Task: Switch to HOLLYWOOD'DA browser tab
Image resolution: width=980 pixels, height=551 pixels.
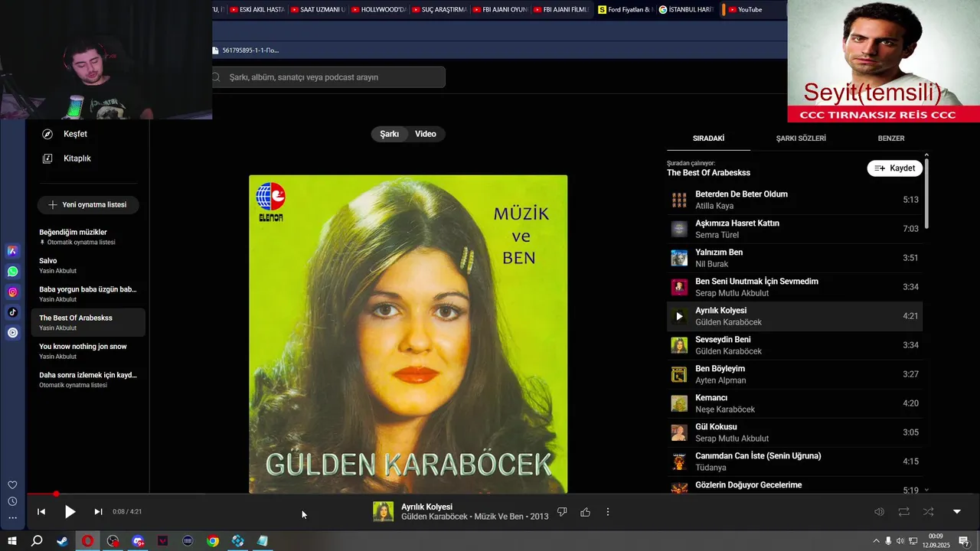Action: (x=379, y=9)
